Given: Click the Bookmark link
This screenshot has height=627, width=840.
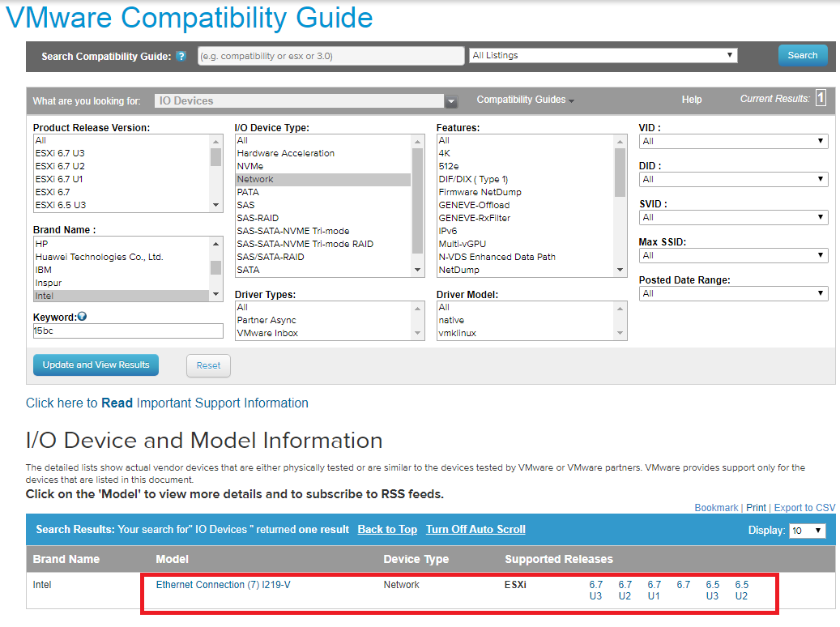Looking at the screenshot, I should tap(716, 507).
